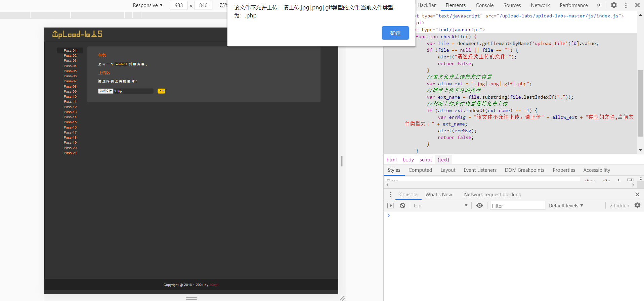Viewport: 644px width, 301px height.
Task: Click the console Filter input field
Action: (517, 206)
